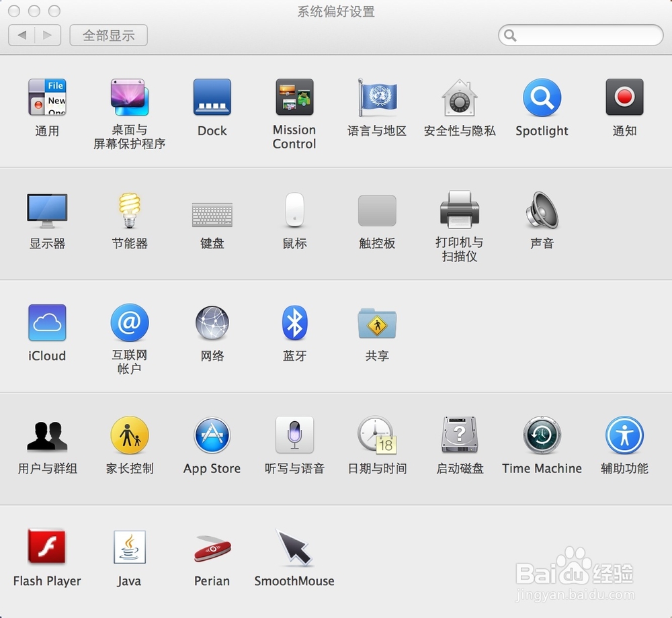The image size is (672, 618).
Task: Open Spotlight preferences pane
Action: click(542, 97)
